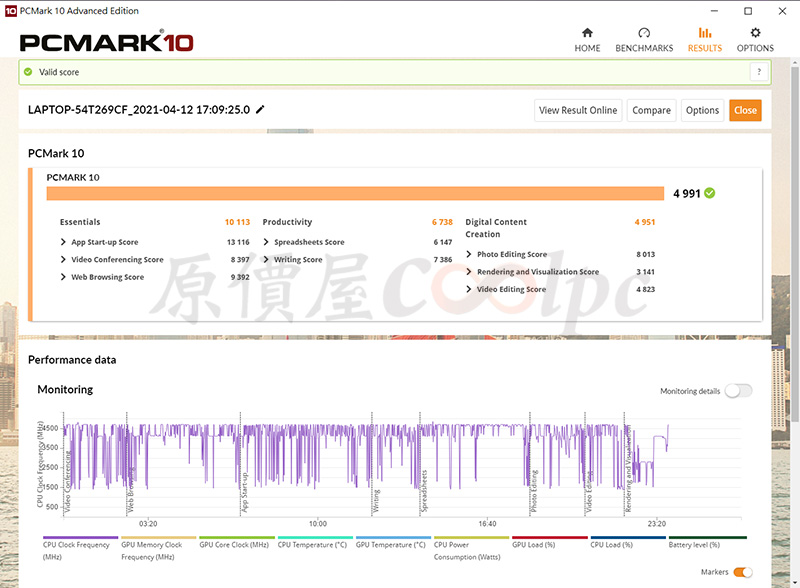
Task: Select GPU Core Clock legend swatch
Action: (237, 537)
